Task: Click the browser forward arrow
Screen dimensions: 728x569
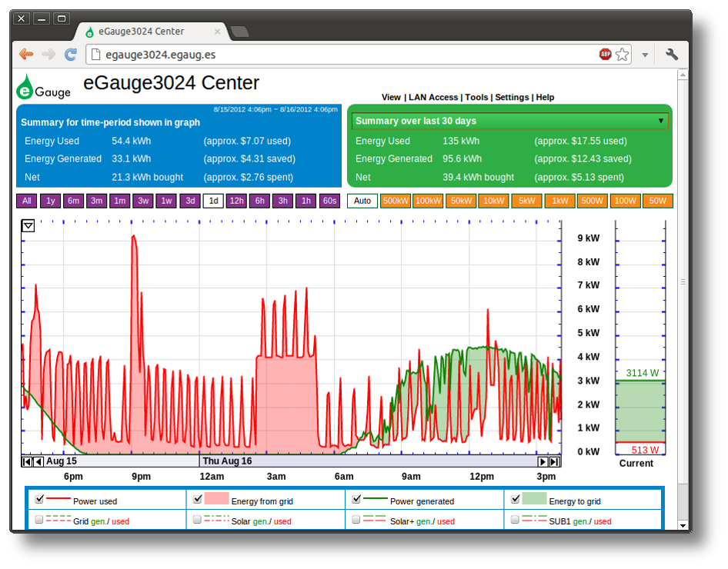Action: 48,55
